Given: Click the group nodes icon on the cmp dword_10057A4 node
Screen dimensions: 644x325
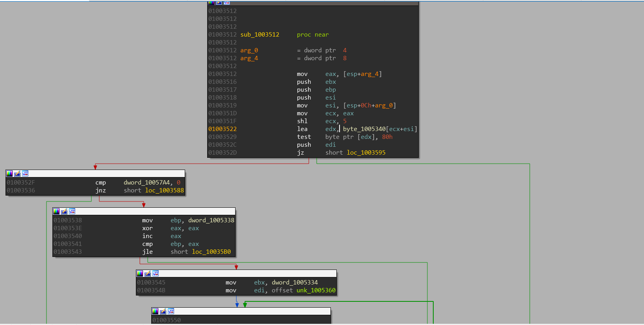Looking at the screenshot, I should pyautogui.click(x=25, y=174).
